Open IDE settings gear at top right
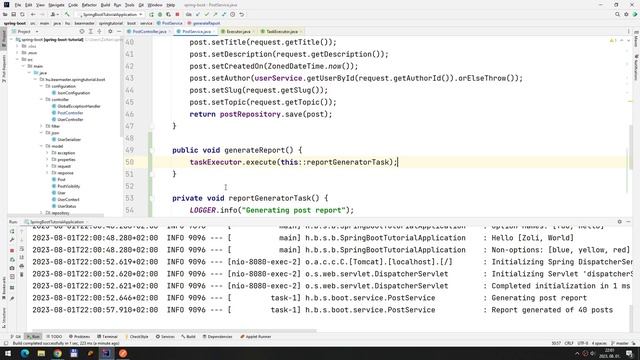Viewport: 640px width, 360px height. 626,14
